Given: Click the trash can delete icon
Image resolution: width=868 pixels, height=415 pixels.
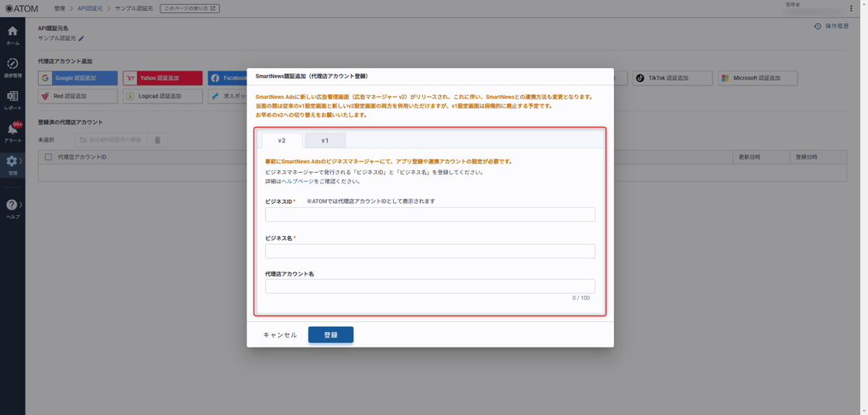Looking at the screenshot, I should (157, 140).
